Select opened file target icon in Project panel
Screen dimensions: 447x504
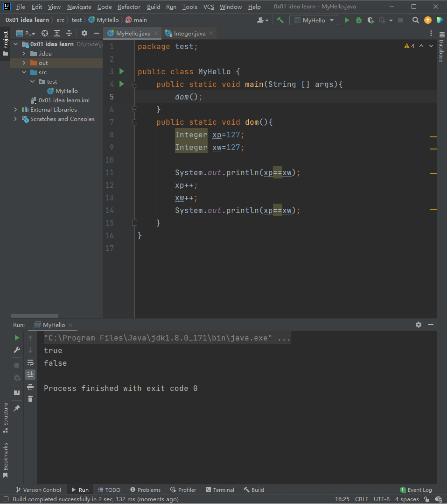click(45, 33)
